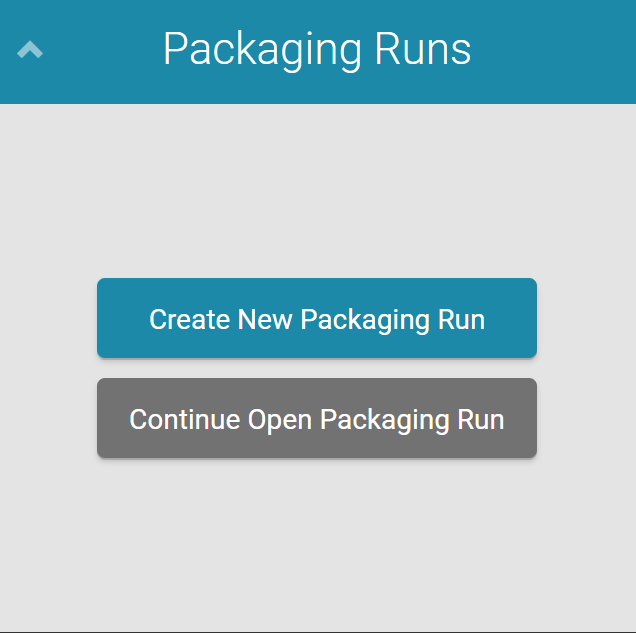Resume the open packaging run
636x633 pixels.
coord(317,418)
